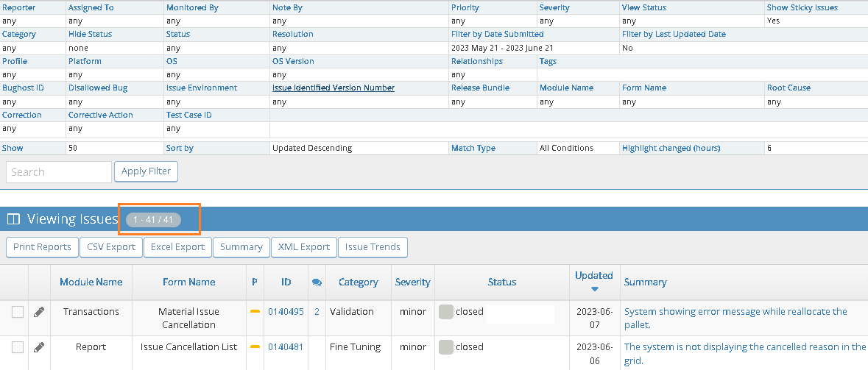Click closed status swatch for issue 0140481

click(x=445, y=346)
